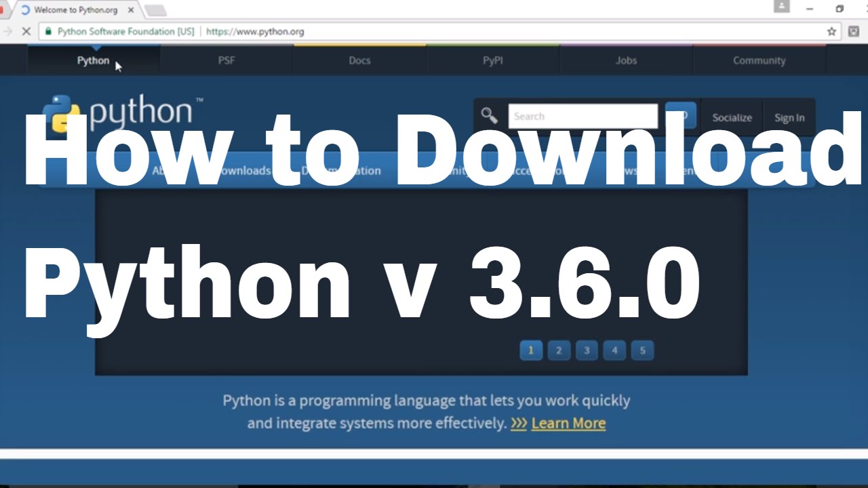
Task: Open the Chrome profile avatar icon
Action: pos(782,7)
